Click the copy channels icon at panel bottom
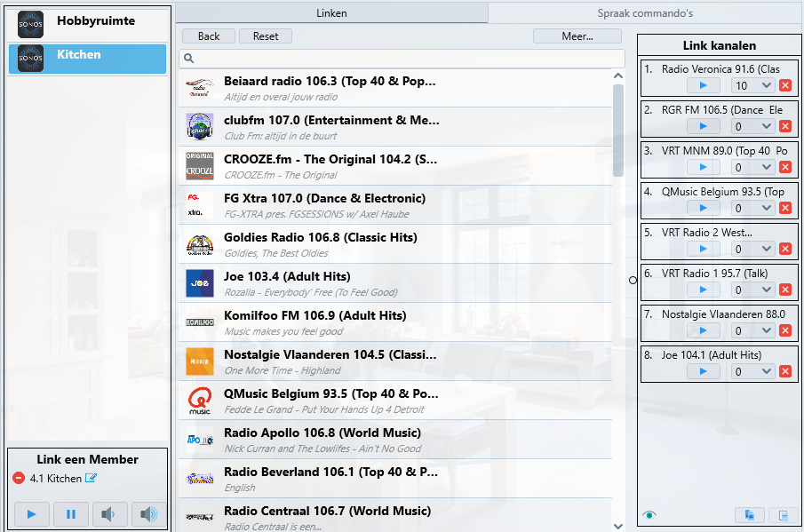Image resolution: width=804 pixels, height=532 pixels. click(749, 515)
